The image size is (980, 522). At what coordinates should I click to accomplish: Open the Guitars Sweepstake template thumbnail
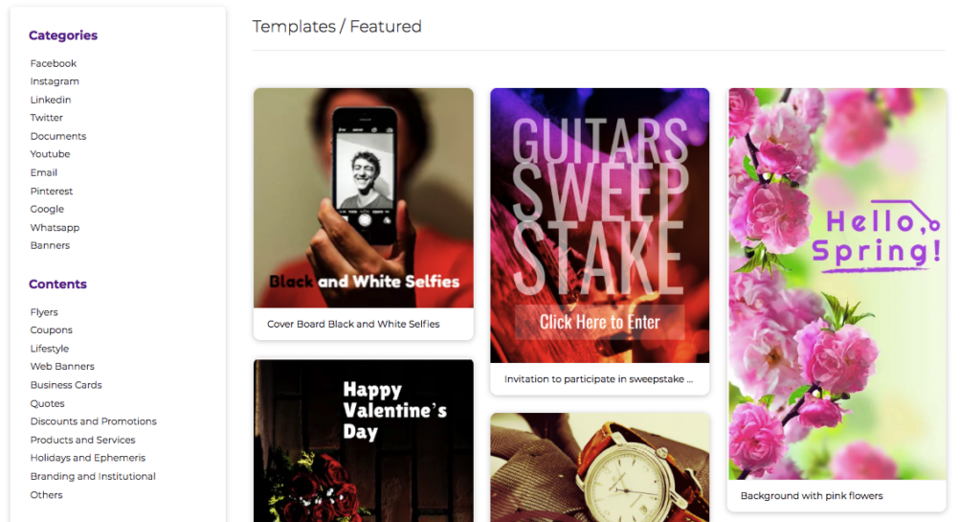(599, 226)
